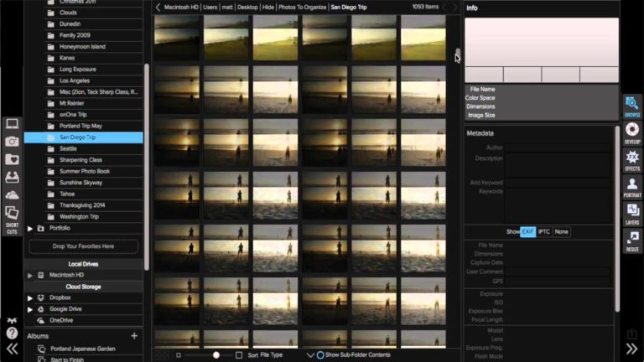Click the thumbnail grid scrollbar handle
Image resolution: width=644 pixels, height=362 pixels.
point(458,54)
